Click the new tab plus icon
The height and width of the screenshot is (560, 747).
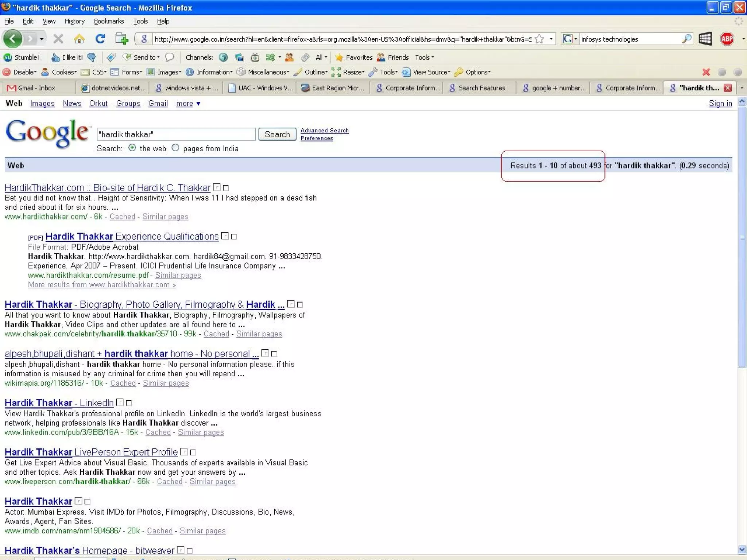[x=121, y=39]
